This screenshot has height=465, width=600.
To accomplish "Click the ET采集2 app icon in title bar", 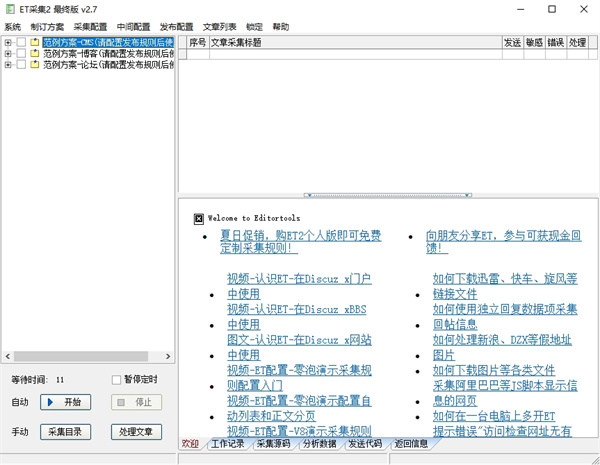I will point(10,9).
